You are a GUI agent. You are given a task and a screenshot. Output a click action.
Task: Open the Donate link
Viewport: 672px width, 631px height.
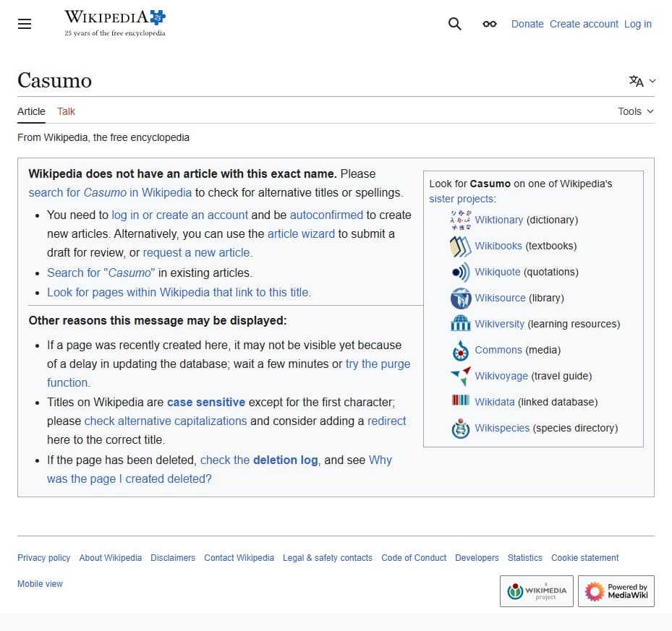pyautogui.click(x=527, y=24)
